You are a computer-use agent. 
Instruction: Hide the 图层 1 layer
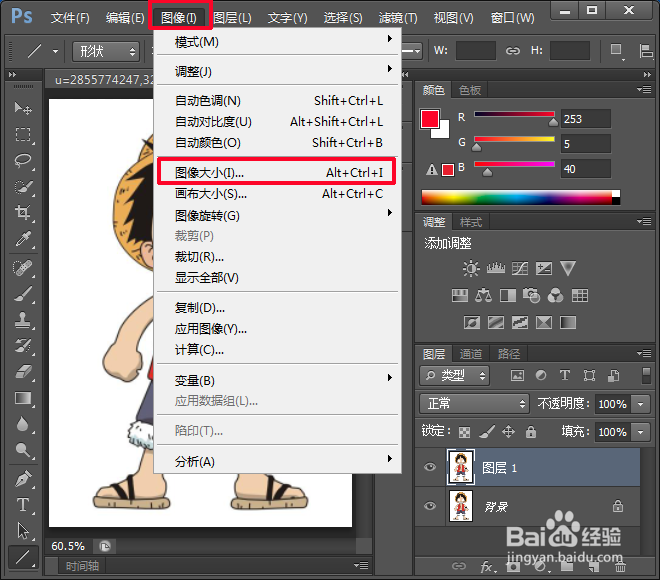(x=430, y=467)
